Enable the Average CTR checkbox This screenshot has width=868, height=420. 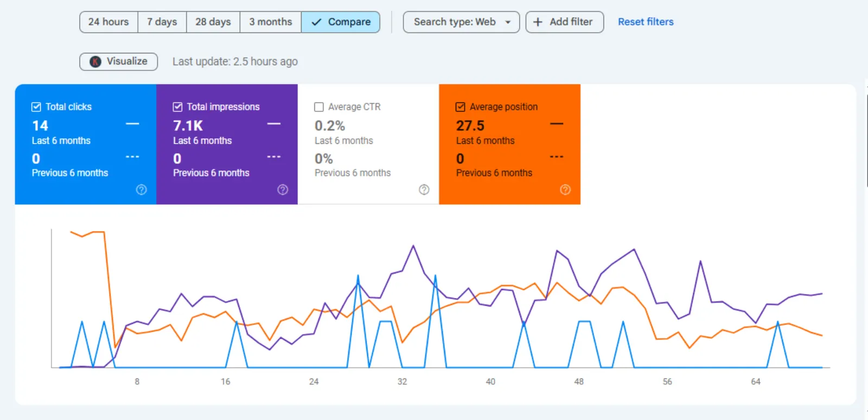point(319,107)
